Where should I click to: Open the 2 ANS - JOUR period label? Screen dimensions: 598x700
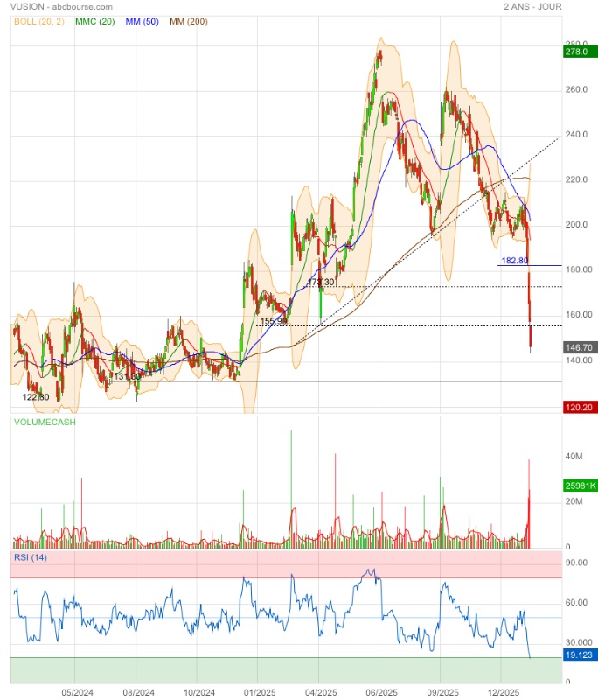pos(532,6)
